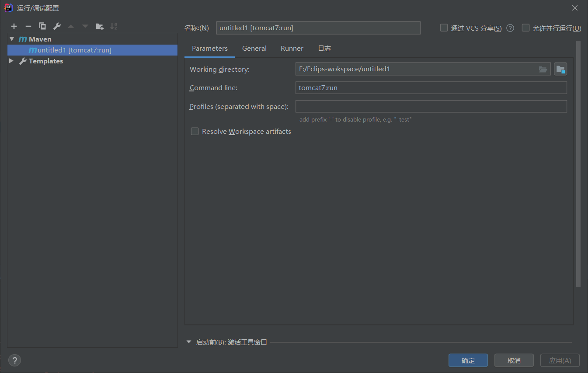Move configuration up with arrow icon
The width and height of the screenshot is (588, 373).
click(x=71, y=26)
